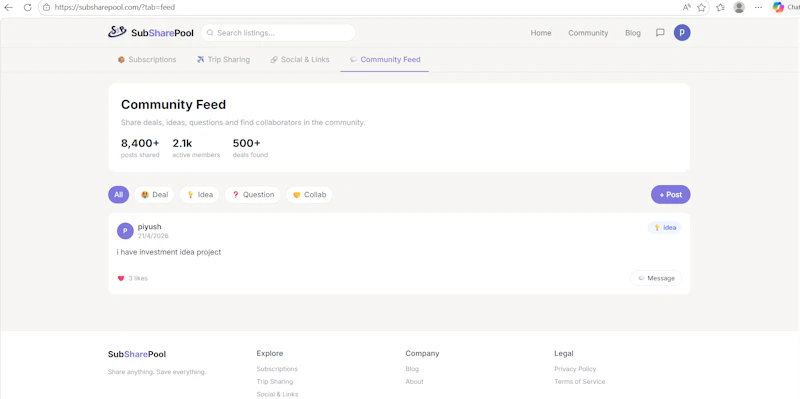The image size is (800, 399).
Task: Click the idea tag badge on piyush's post
Action: (x=665, y=228)
